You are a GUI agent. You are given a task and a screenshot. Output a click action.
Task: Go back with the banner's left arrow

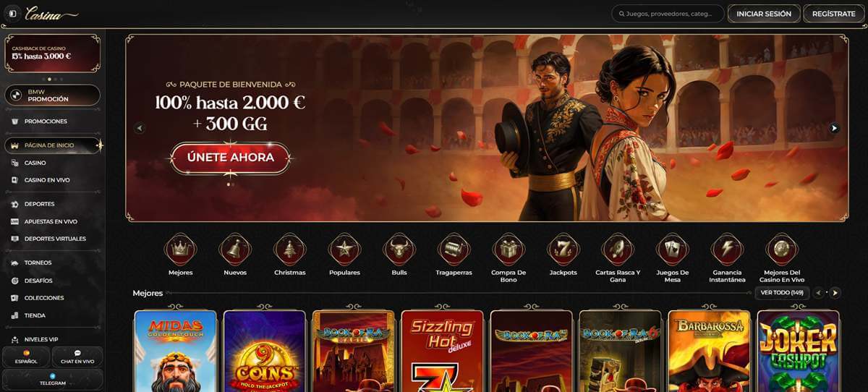coord(140,128)
